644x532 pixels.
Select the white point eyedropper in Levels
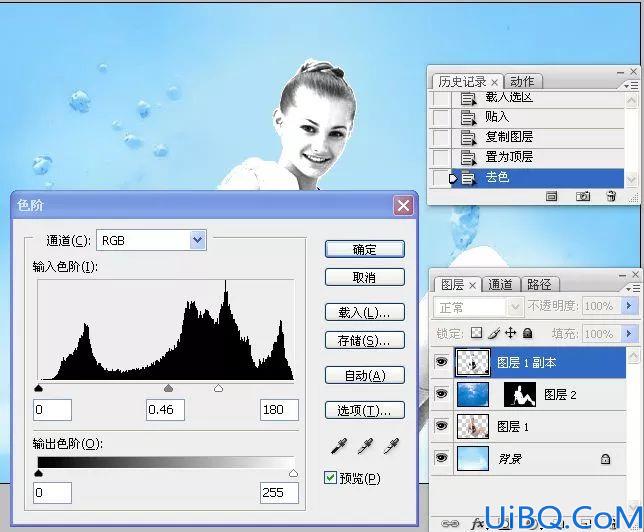(391, 446)
